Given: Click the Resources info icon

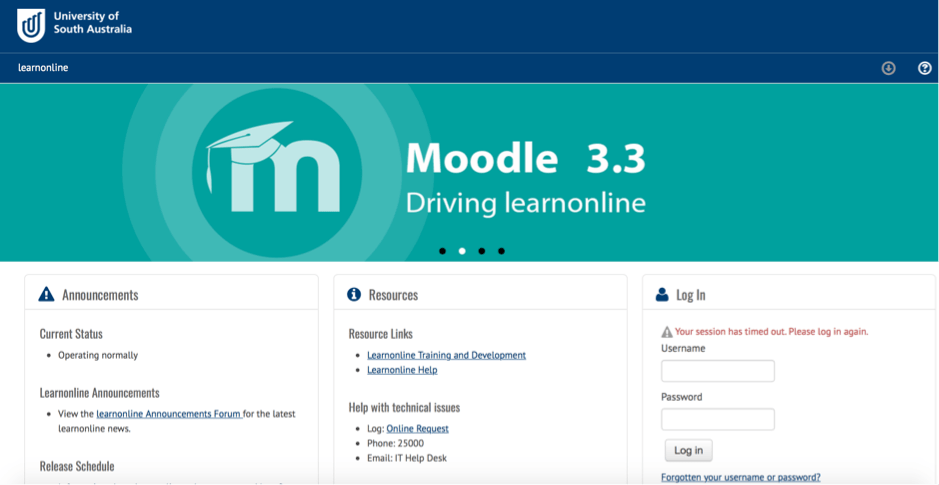Looking at the screenshot, I should [354, 294].
